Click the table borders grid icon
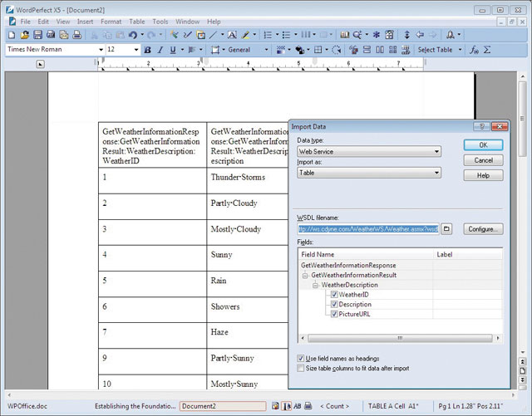This screenshot has height=416, width=532. [318, 50]
